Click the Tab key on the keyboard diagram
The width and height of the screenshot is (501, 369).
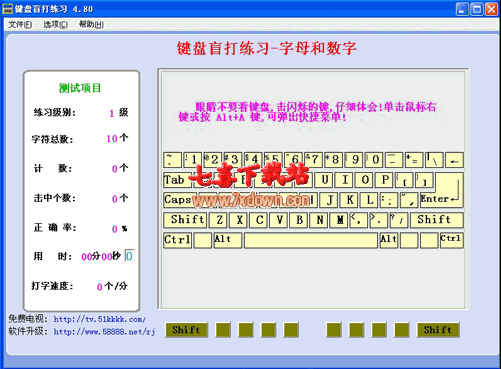177,180
